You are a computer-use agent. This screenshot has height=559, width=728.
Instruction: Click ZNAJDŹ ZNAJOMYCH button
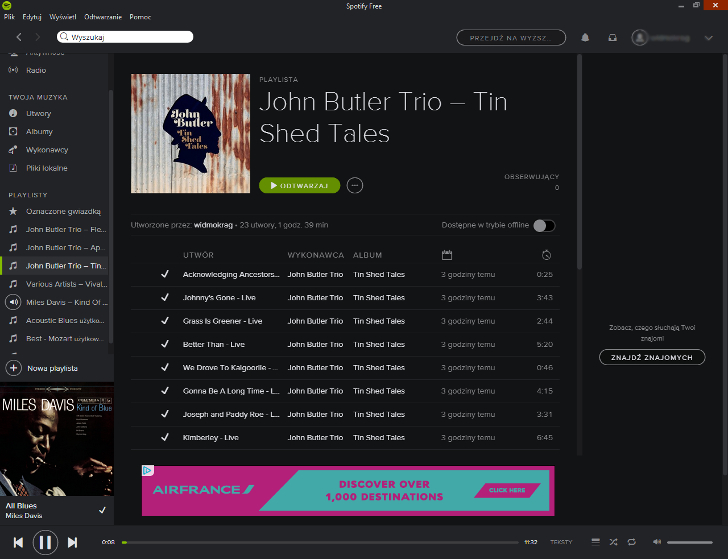[652, 357]
